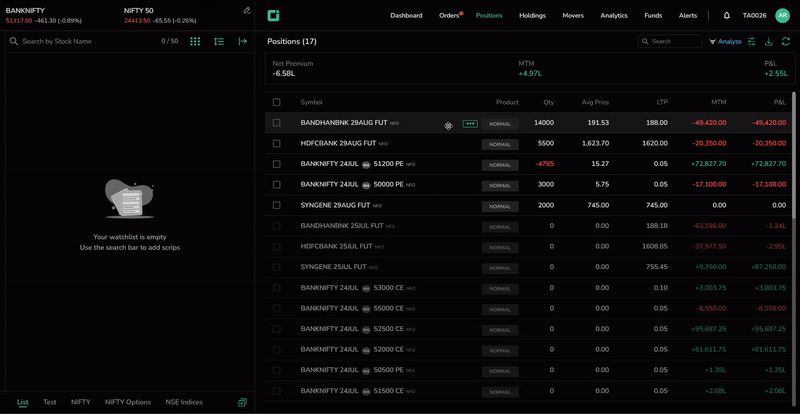Screen dimensions: 800x414
Task: Open the positions settings sliders icon
Action: [752, 41]
